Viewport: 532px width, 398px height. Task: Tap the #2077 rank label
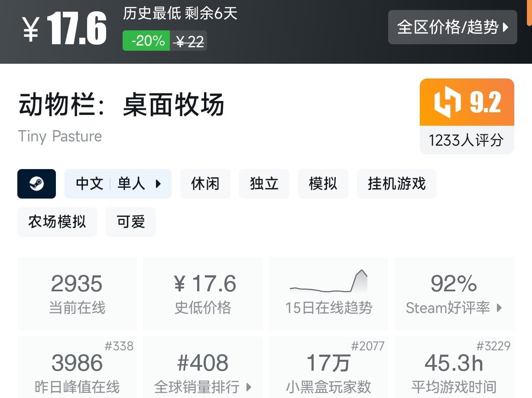pyautogui.click(x=368, y=346)
